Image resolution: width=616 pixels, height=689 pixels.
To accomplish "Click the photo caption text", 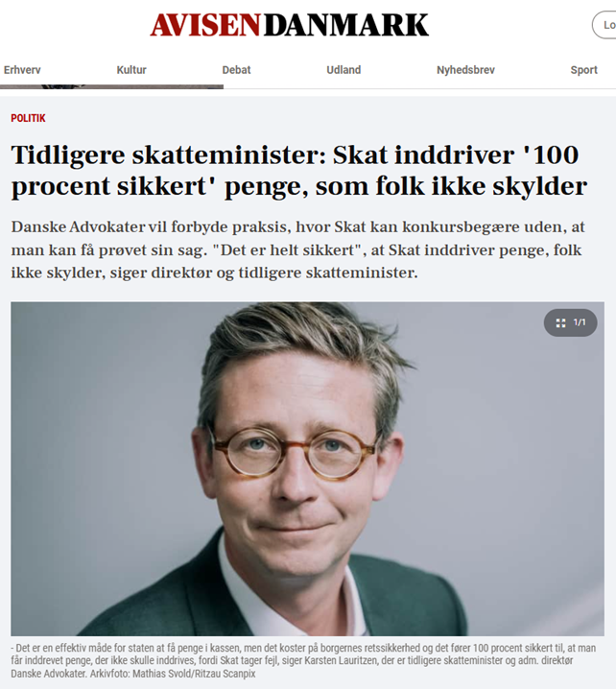I will pyautogui.click(x=303, y=660).
